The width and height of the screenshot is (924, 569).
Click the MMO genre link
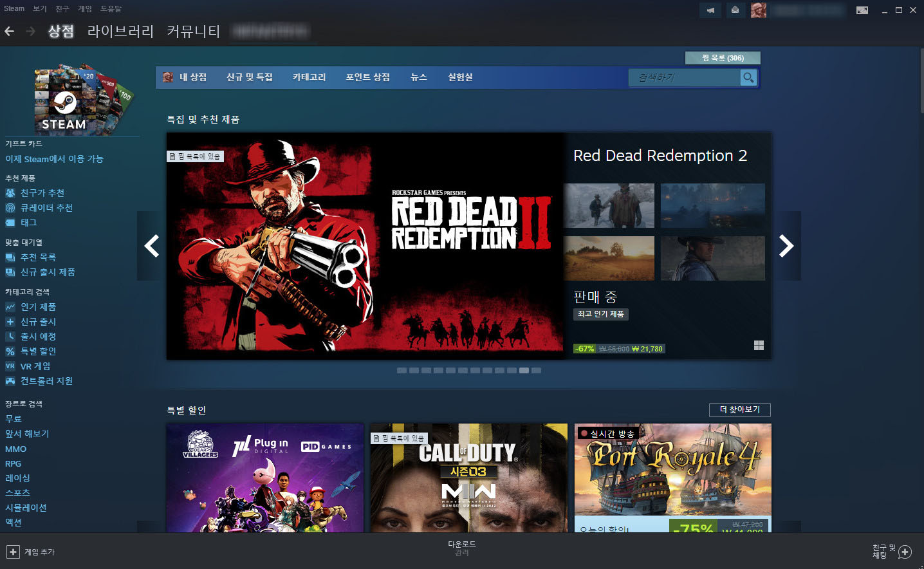coord(16,449)
